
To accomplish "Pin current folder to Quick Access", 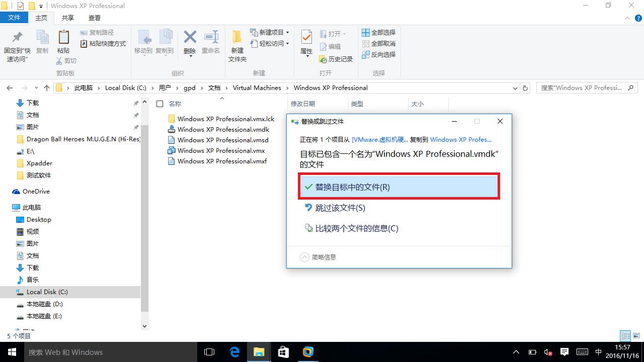I will click(17, 44).
